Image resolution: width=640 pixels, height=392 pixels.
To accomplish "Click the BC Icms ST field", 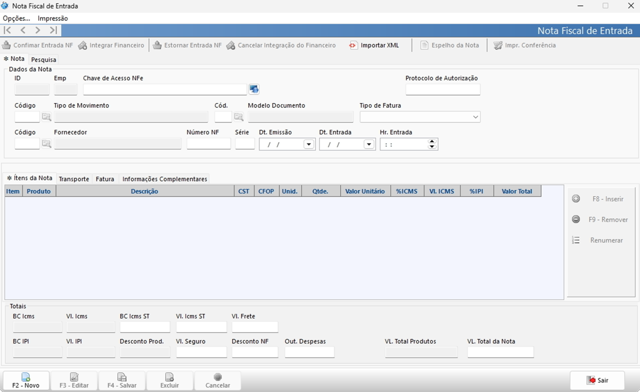I will coord(145,327).
